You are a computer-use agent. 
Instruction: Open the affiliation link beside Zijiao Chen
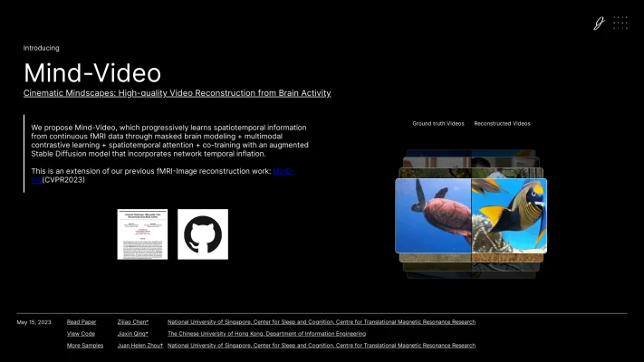pyautogui.click(x=322, y=322)
